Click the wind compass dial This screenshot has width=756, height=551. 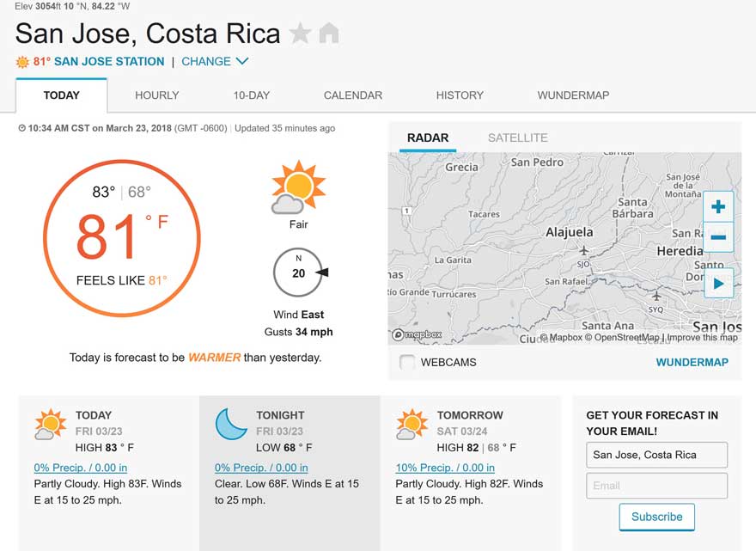298,272
